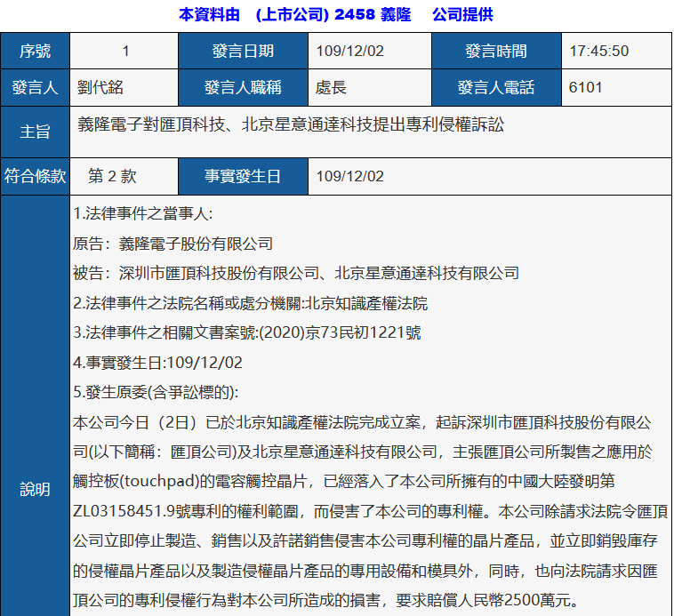
Task: Click the case number line '(2020)京73民初1221號'
Action: (x=341, y=333)
